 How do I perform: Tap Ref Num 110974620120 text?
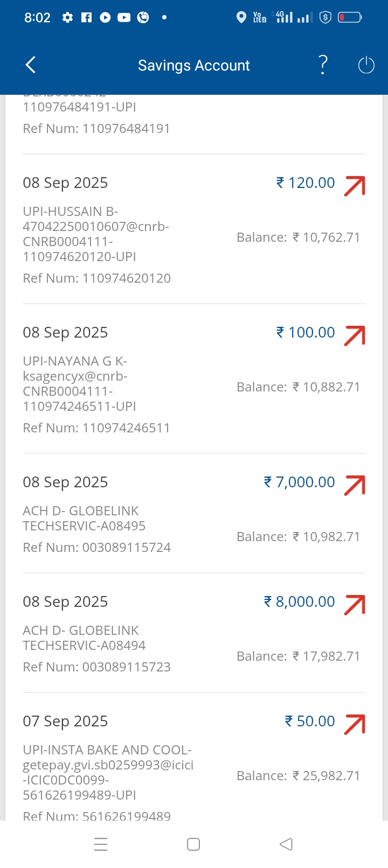pyautogui.click(x=97, y=278)
